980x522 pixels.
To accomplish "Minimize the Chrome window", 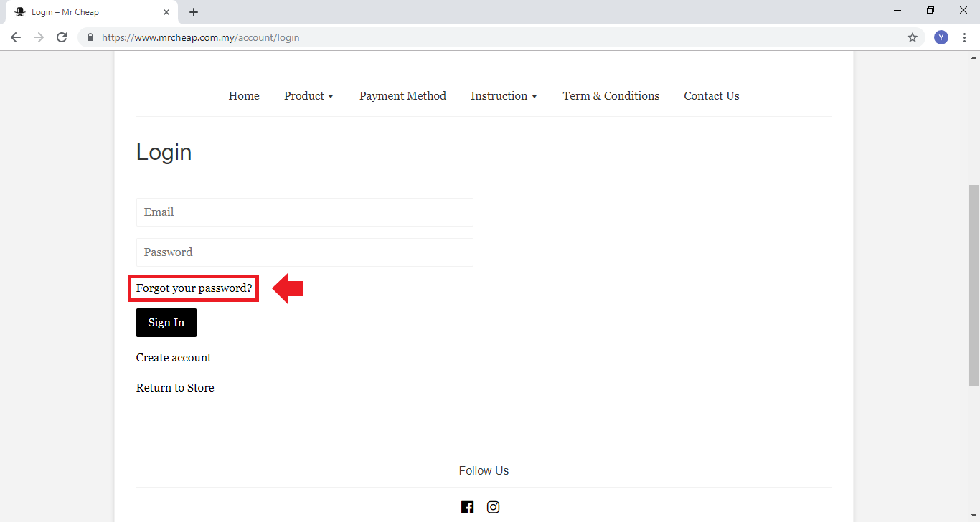I will coord(898,11).
